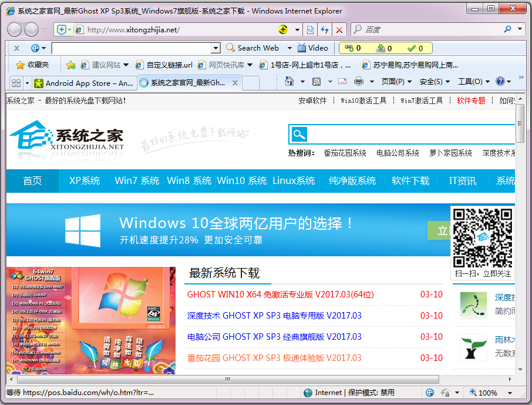Viewport: 532px width, 405px height.
Task: Click the horizontal scrollbar thumb
Action: click(227, 380)
